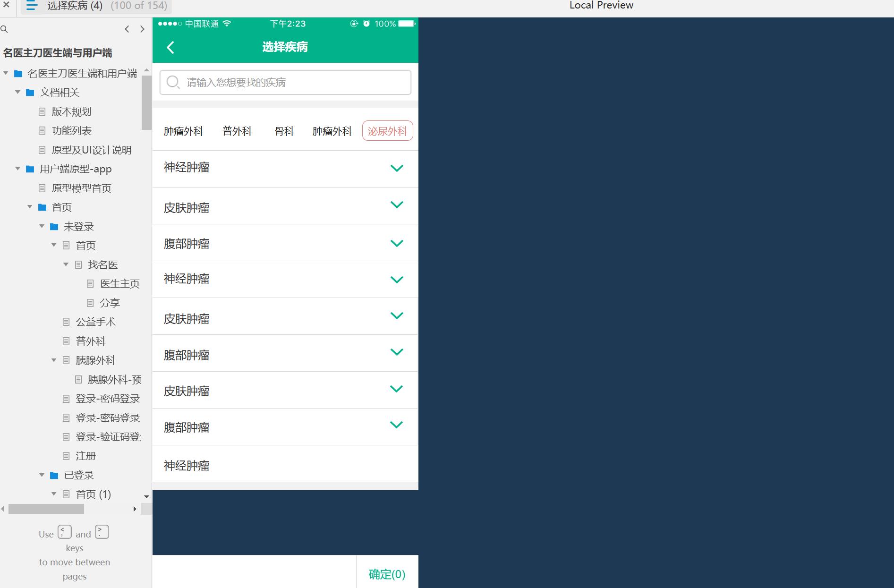Select the highlighted 泌尿外科 tab
Screen dimensions: 894x588
tap(388, 131)
